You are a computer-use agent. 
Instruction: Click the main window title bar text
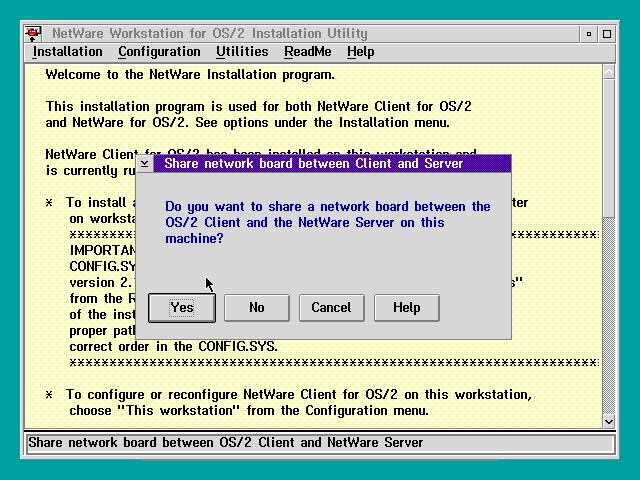tap(210, 33)
